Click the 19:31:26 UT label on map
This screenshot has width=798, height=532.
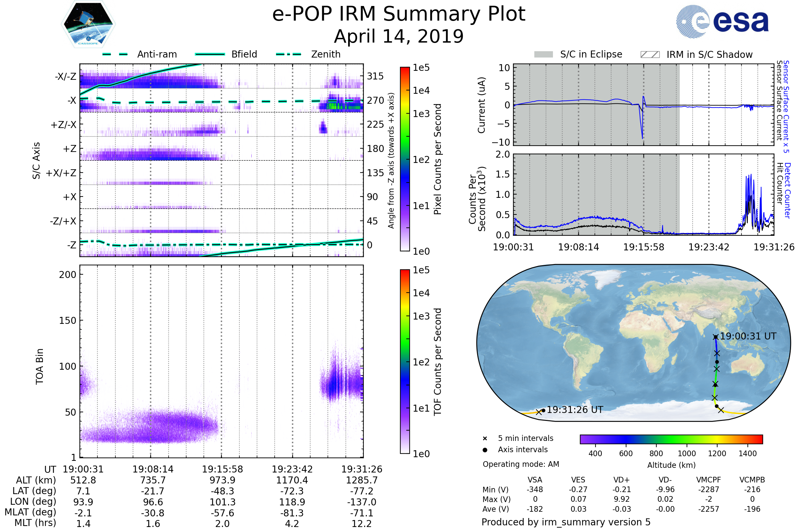point(575,410)
